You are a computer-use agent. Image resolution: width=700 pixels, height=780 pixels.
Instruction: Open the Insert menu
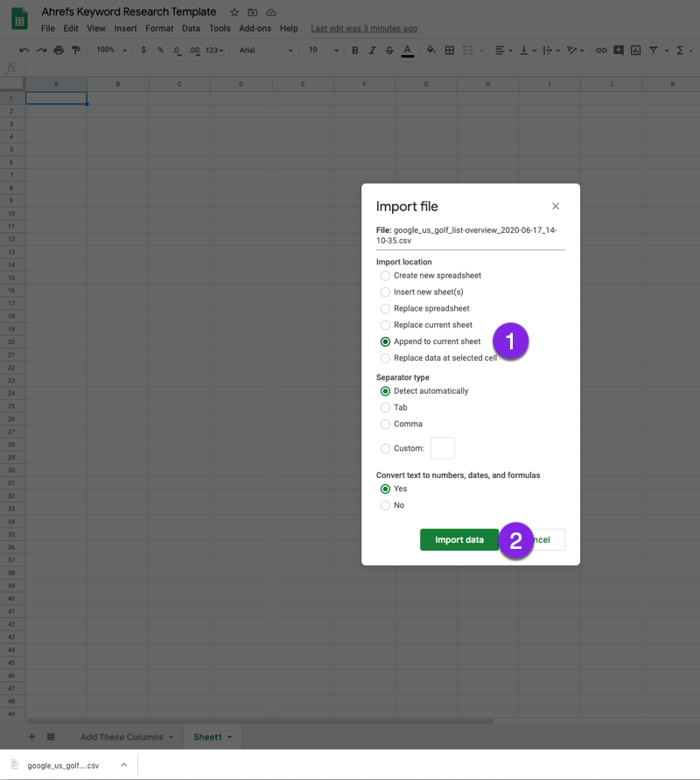tap(125, 28)
